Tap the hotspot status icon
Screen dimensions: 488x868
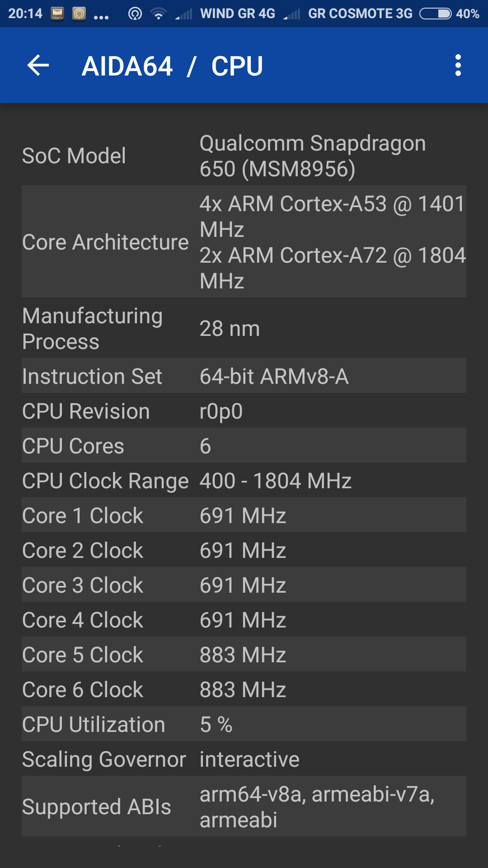pyautogui.click(x=135, y=14)
